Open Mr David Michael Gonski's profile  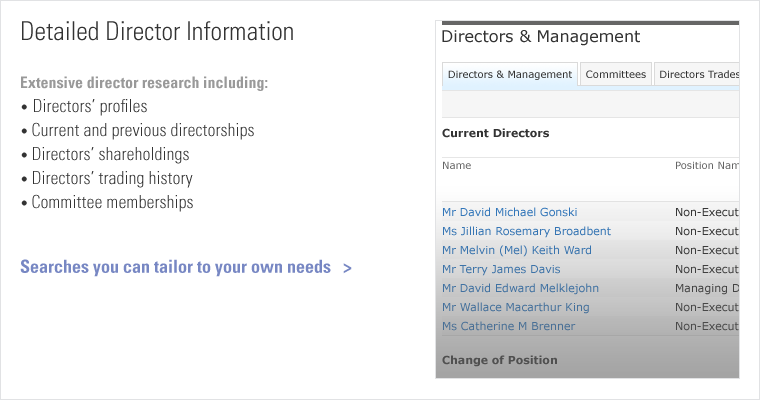509,212
